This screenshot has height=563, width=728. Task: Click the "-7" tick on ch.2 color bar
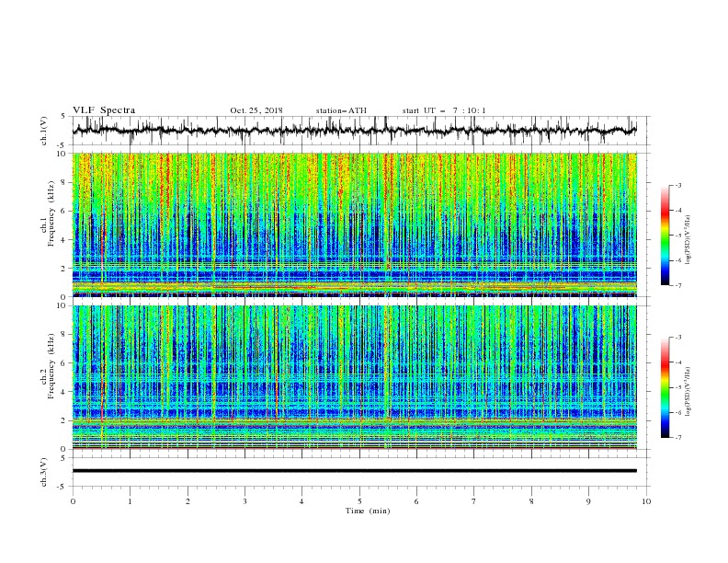coord(678,437)
